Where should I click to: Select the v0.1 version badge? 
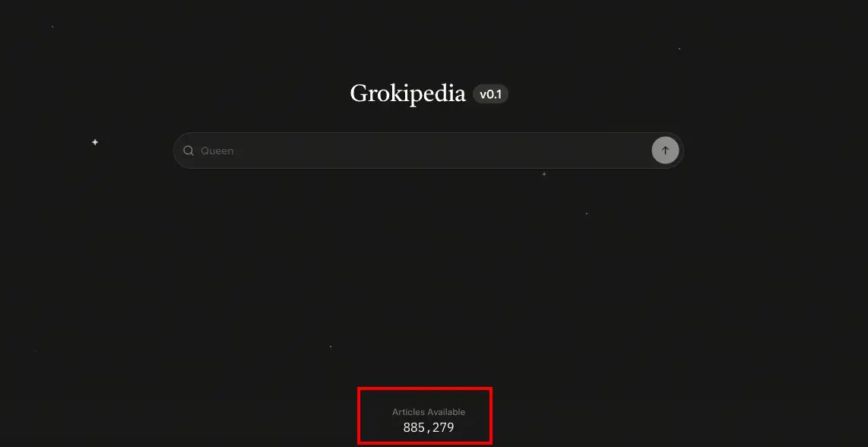click(490, 94)
